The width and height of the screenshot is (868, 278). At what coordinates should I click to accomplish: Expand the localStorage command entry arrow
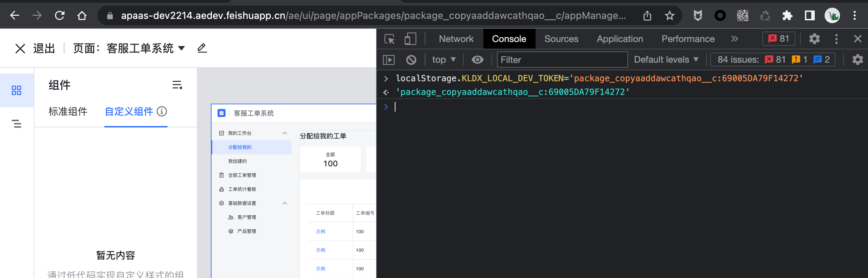pyautogui.click(x=386, y=79)
